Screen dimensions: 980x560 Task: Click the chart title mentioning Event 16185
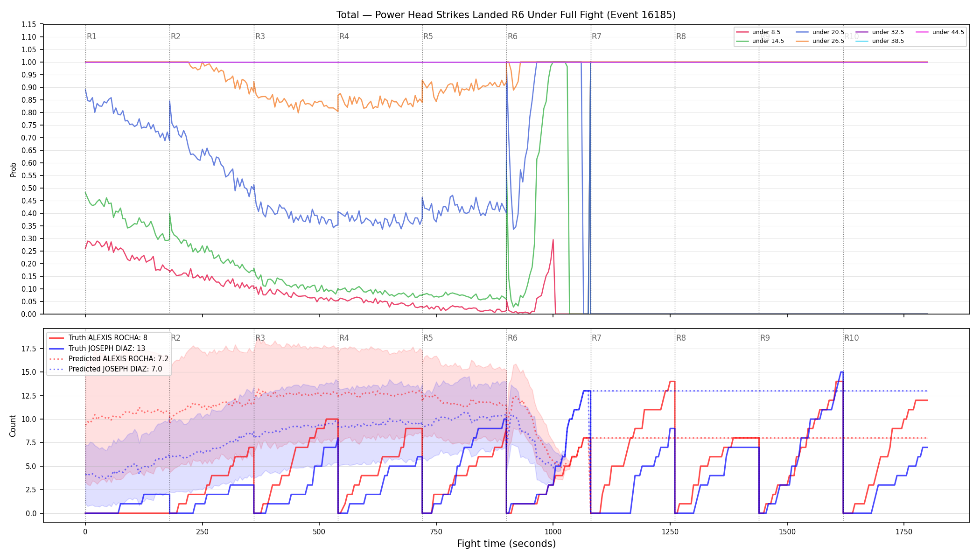coord(506,15)
